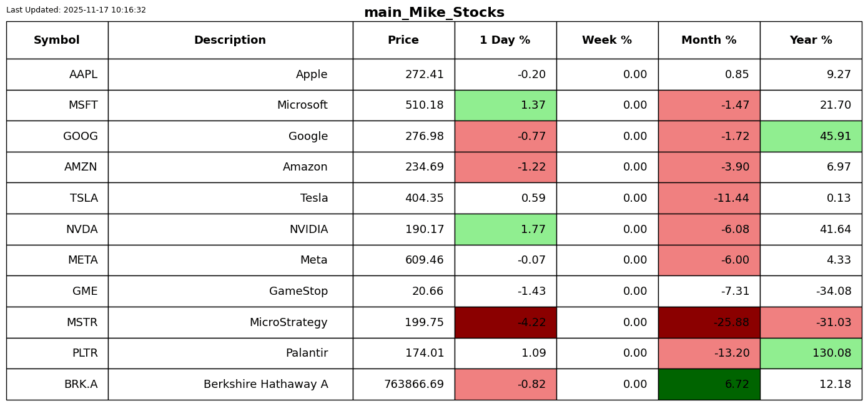
Task: Click the dark green BRK.A Month cell
Action: pyautogui.click(x=709, y=384)
